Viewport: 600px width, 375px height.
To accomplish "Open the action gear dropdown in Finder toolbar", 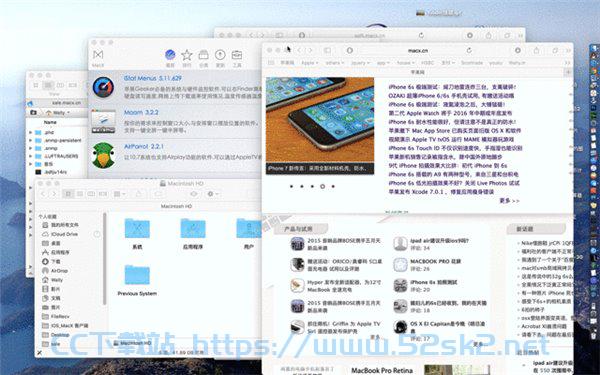I will 213,194.
